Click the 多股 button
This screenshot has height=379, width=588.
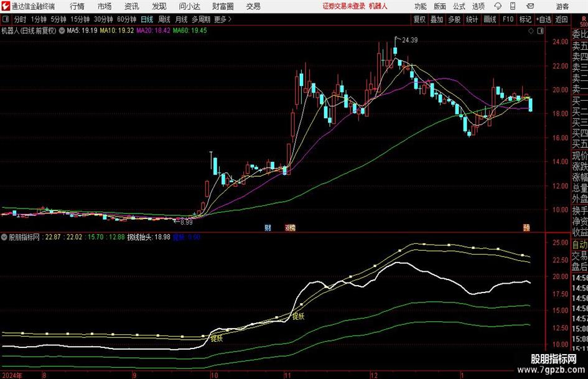click(x=454, y=19)
